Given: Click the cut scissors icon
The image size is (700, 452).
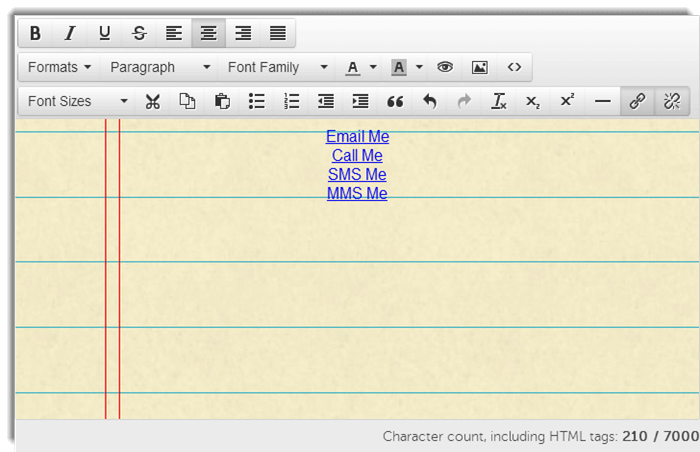Looking at the screenshot, I should (x=153, y=101).
